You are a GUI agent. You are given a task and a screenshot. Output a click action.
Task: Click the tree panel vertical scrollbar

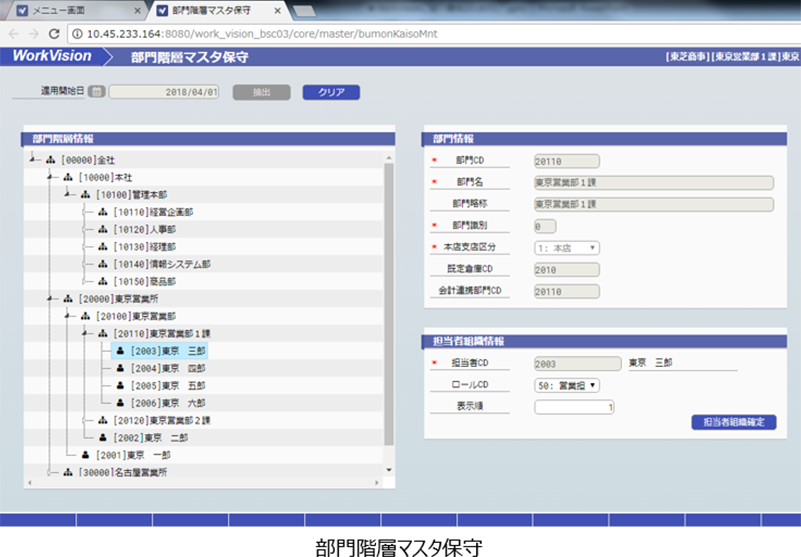click(389, 300)
